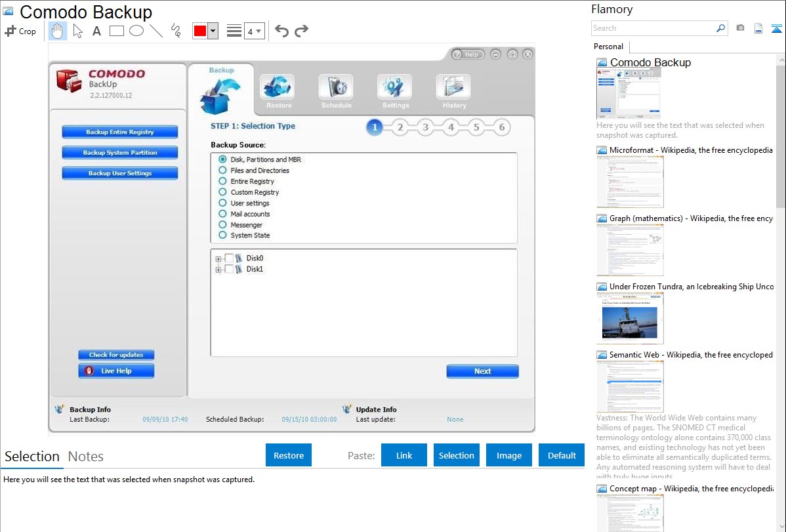This screenshot has width=786, height=532.
Task: Click the Backup box icon
Action: pos(220,96)
